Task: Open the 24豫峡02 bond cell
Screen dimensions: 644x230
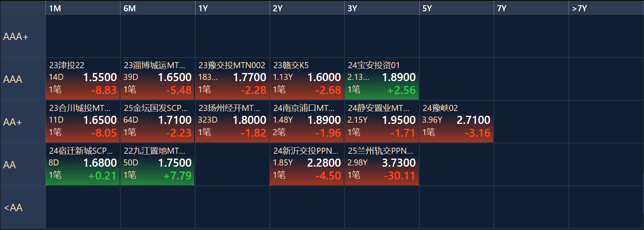Action: coord(457,121)
